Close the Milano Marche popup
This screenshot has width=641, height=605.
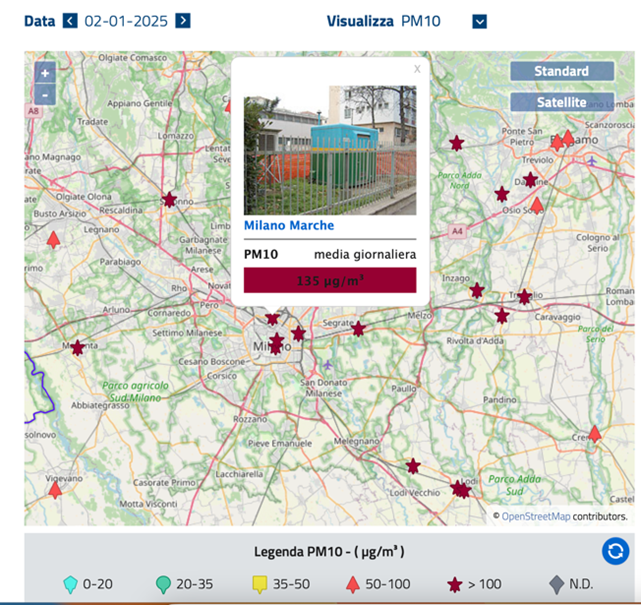(x=417, y=69)
